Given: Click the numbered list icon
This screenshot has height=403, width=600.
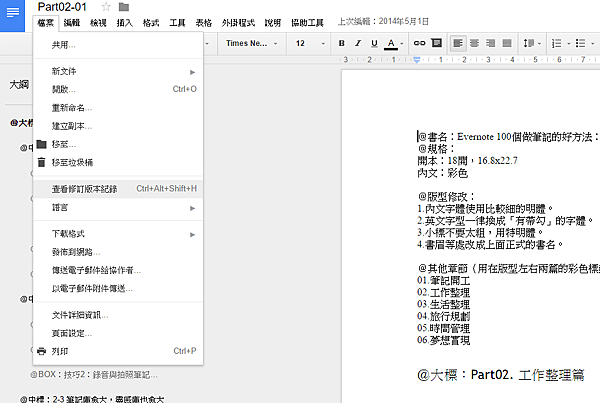Looking at the screenshot, I should tap(557, 43).
